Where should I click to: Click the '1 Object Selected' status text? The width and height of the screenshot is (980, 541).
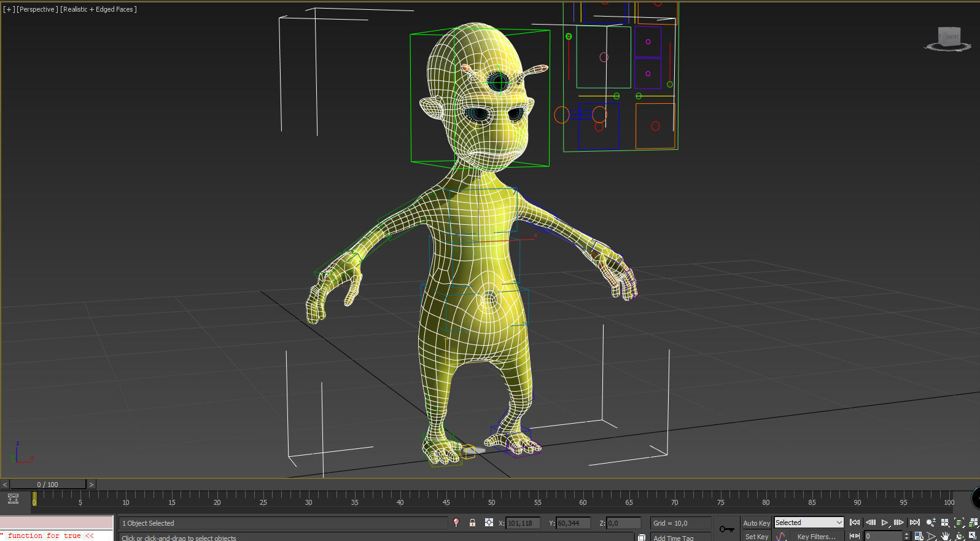point(148,523)
